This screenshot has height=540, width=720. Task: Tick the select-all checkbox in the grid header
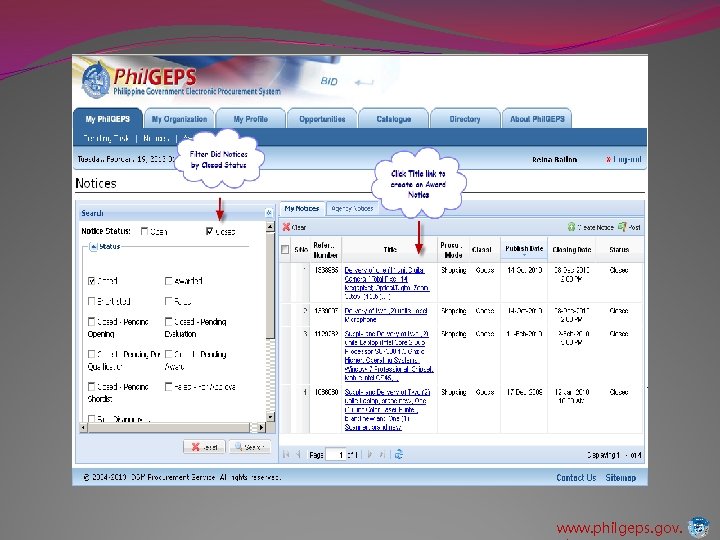point(285,249)
